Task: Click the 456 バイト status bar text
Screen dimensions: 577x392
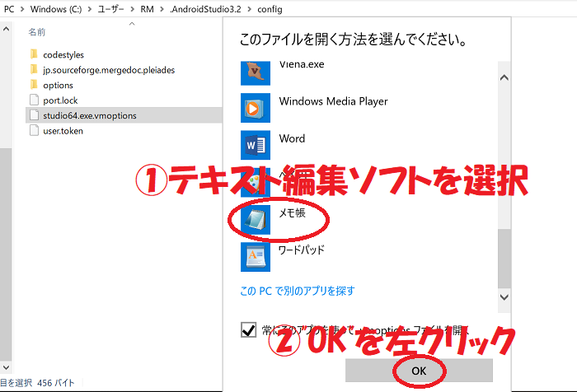Action: [x=56, y=383]
